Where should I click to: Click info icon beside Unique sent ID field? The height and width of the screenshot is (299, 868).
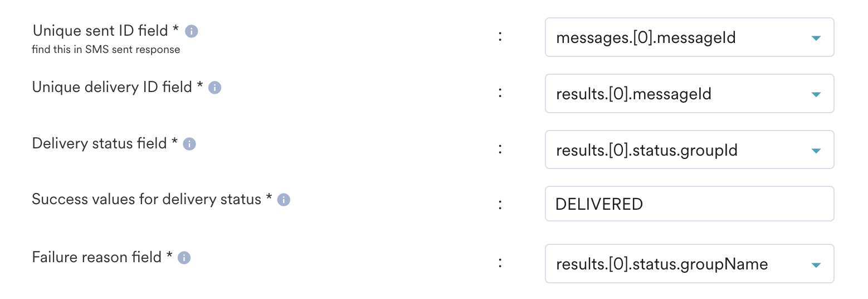click(x=191, y=31)
